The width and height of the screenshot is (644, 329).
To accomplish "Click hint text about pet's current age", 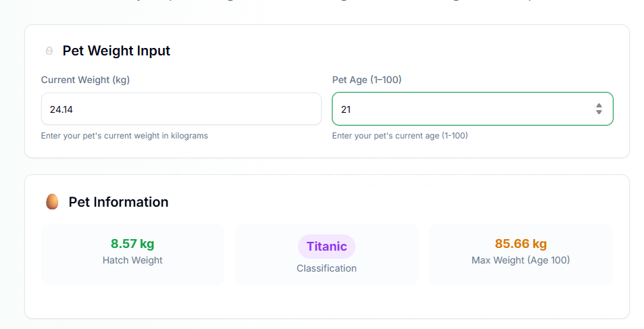I will click(400, 136).
